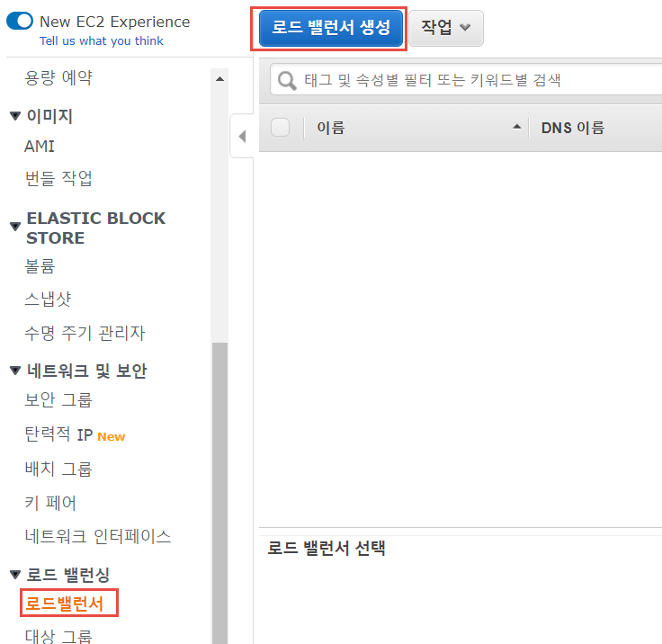Sort by the DNS 이름 column header
This screenshot has width=662, height=644.
tap(572, 128)
